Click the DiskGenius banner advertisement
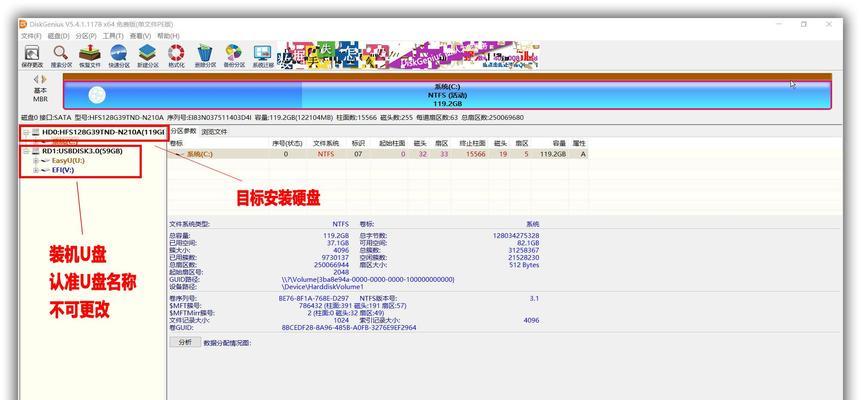 pos(408,55)
